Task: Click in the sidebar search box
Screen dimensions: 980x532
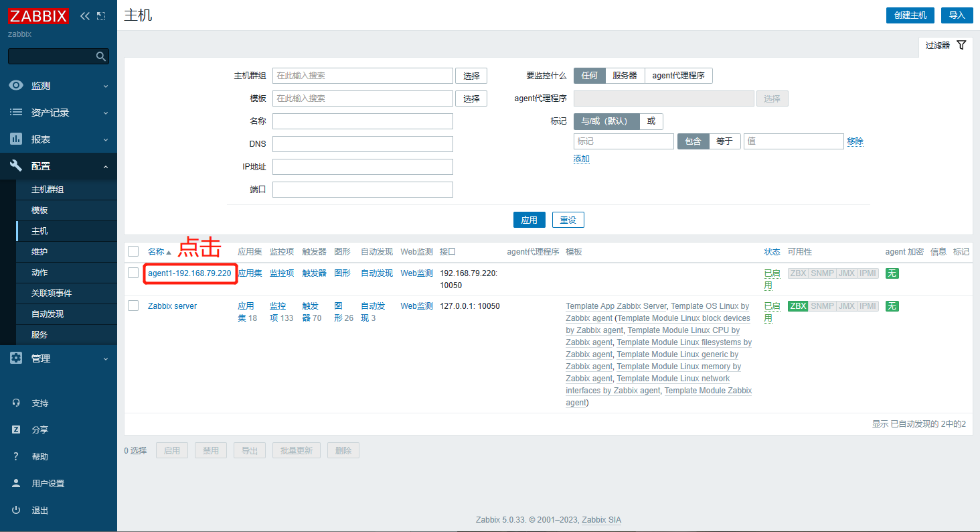Action: click(58, 56)
